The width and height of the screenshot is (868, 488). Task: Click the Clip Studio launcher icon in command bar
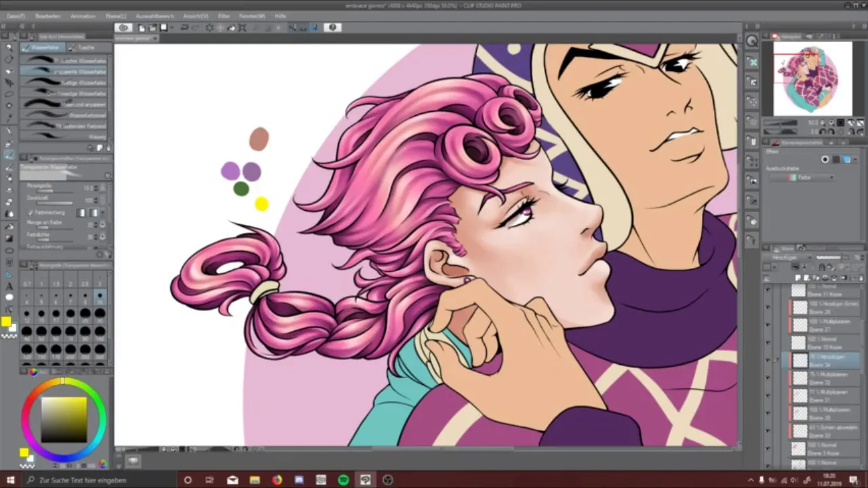[x=123, y=28]
